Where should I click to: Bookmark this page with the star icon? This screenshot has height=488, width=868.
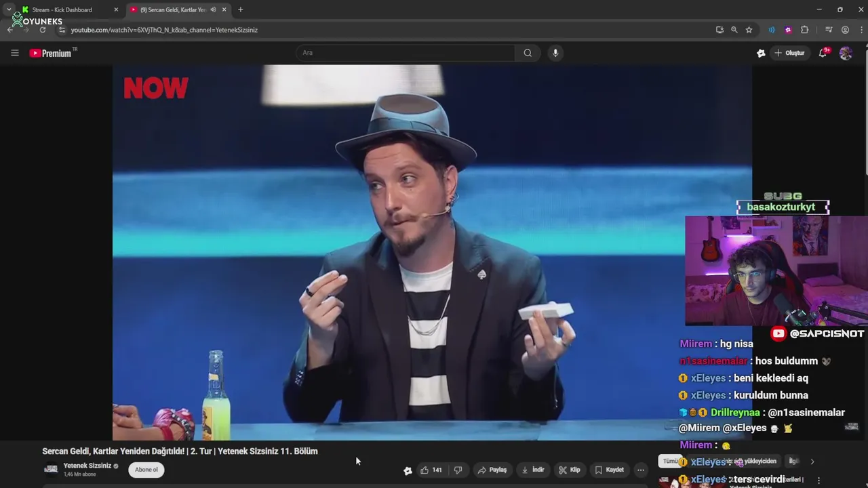coord(749,30)
